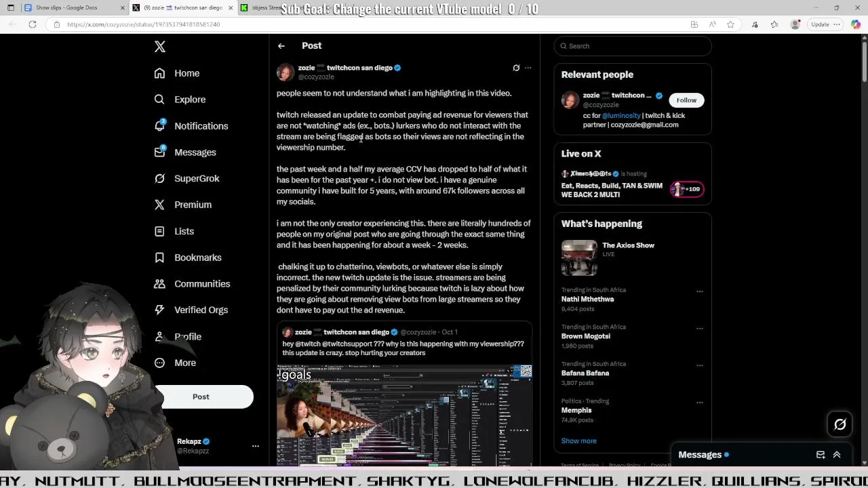This screenshot has width=868, height=488.
Task: Open the Bafana Bafana trending topic
Action: coord(585,373)
